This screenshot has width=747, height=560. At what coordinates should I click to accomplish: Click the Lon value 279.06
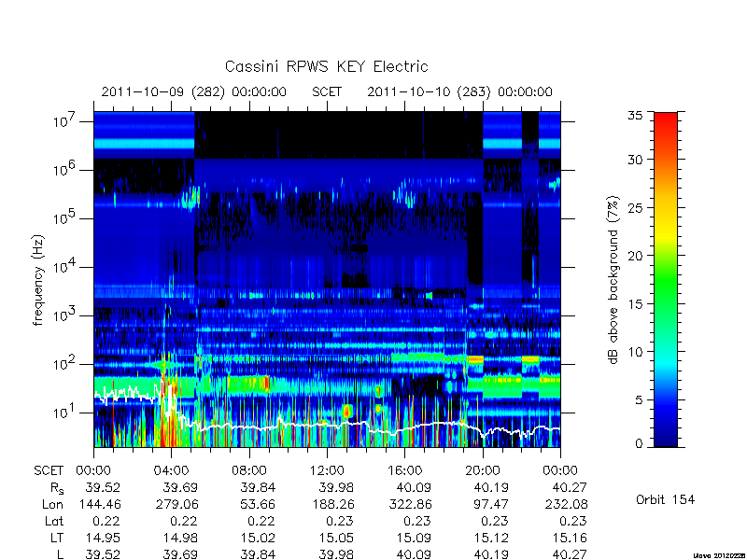click(x=177, y=504)
